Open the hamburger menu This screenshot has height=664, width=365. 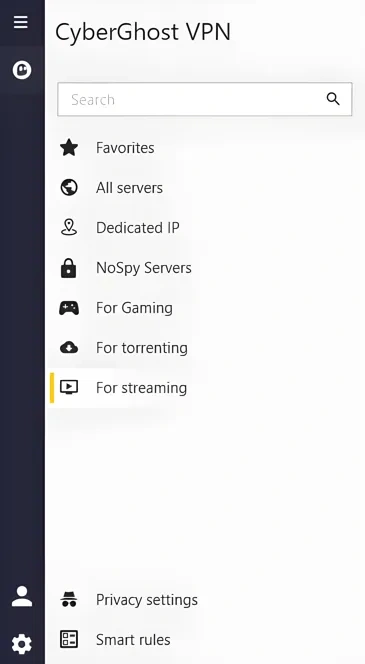[x=21, y=22]
